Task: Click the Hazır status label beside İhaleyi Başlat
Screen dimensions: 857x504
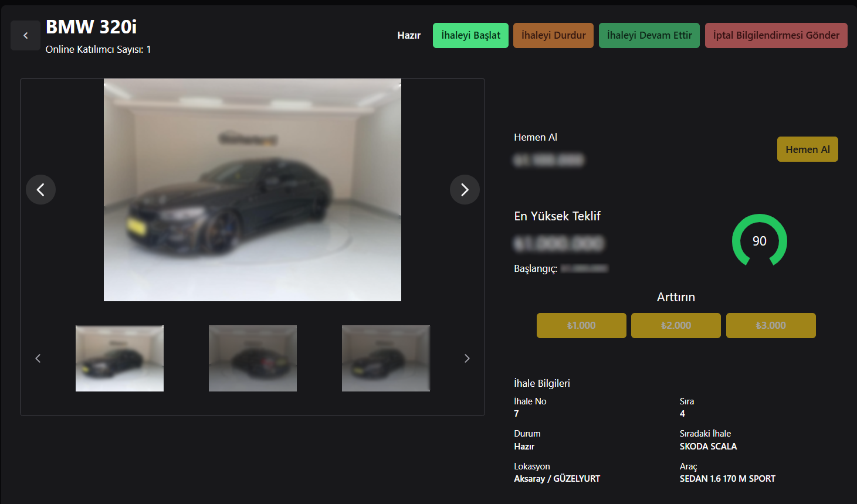Action: tap(409, 35)
